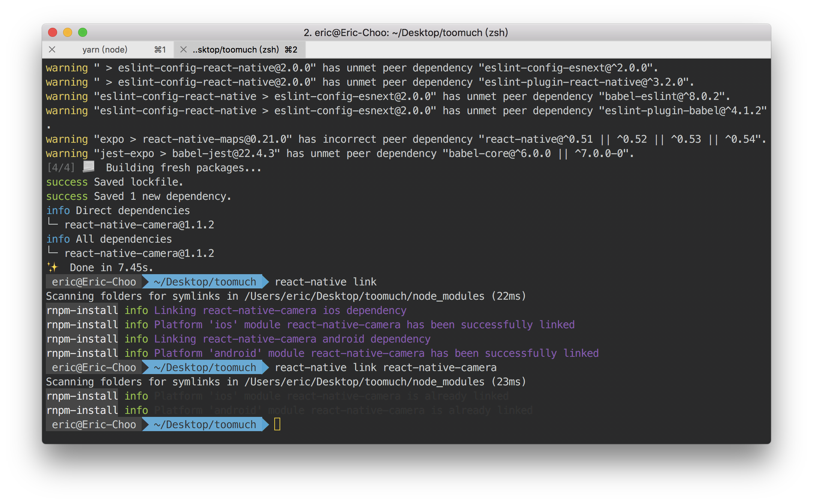813x504 pixels.
Task: Switch to the 'yarn (node)' tab
Action: [x=104, y=49]
